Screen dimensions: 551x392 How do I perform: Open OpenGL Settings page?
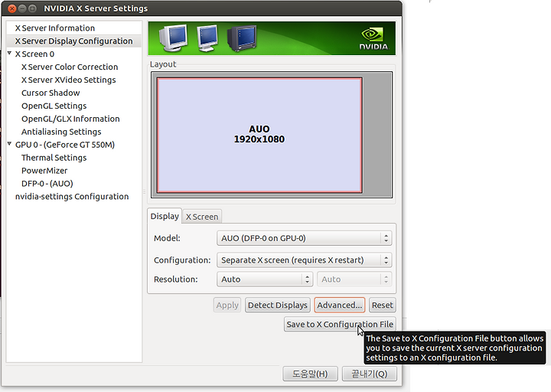click(54, 106)
